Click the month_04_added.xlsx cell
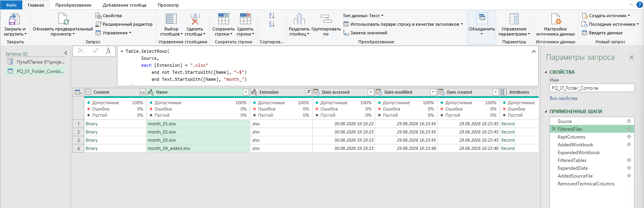Image resolution: width=644 pixels, height=208 pixels. (x=198, y=148)
